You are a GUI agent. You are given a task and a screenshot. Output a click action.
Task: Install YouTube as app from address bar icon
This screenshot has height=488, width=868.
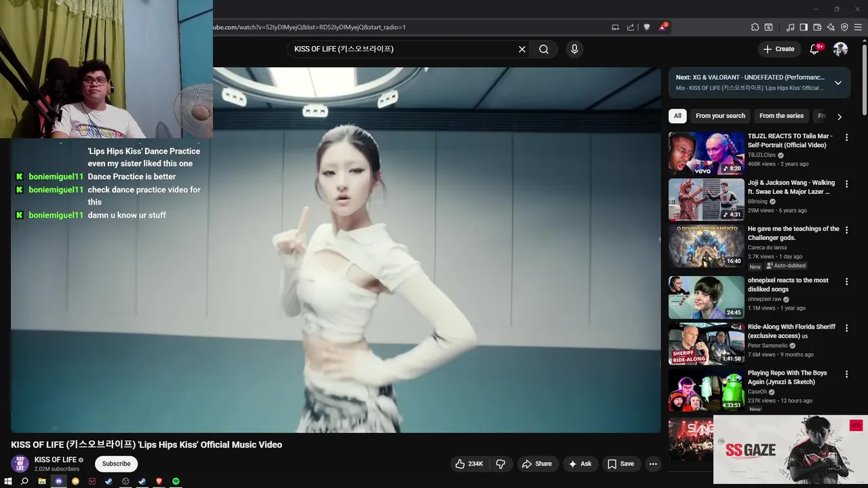tap(615, 27)
